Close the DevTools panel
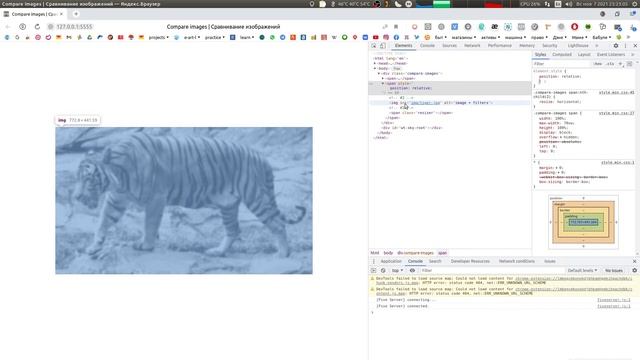 [x=635, y=46]
